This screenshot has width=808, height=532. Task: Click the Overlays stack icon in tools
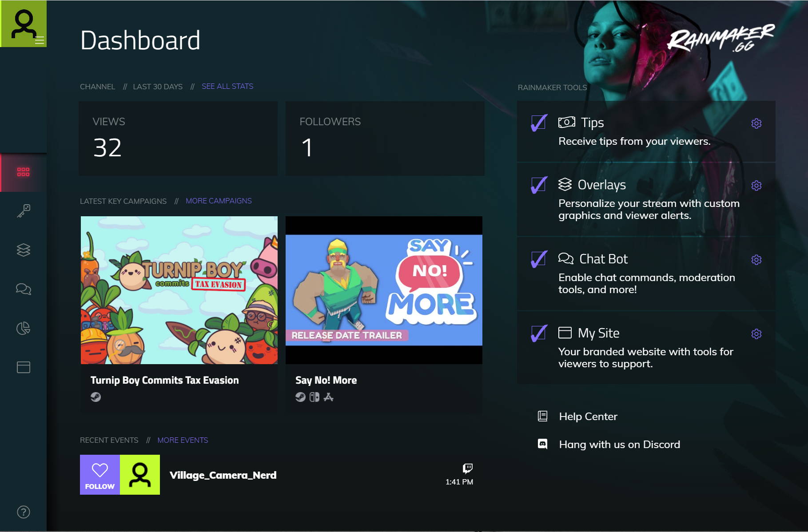(565, 184)
